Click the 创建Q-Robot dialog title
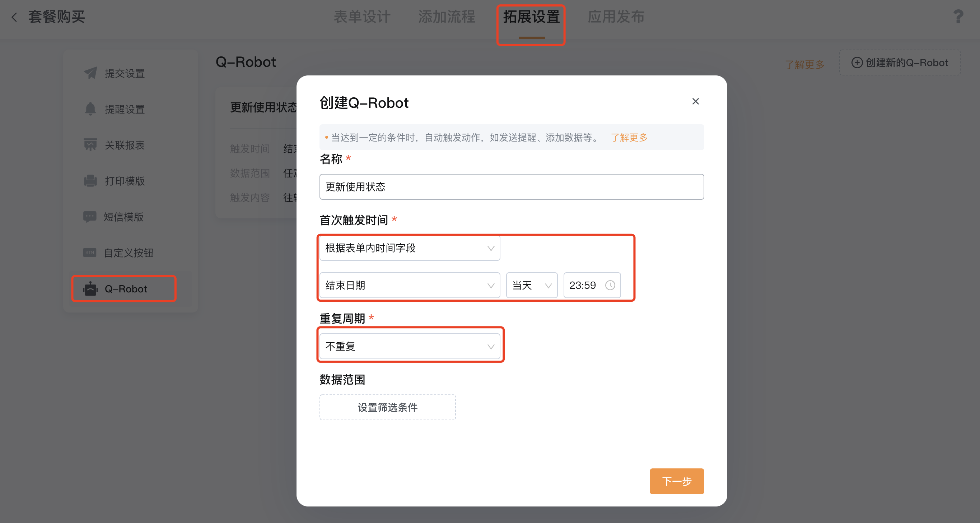The image size is (980, 523). pyautogui.click(x=364, y=103)
